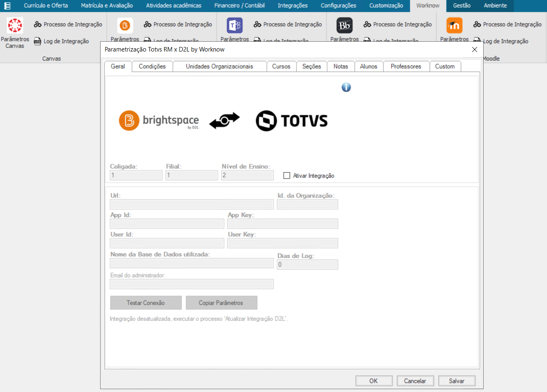The width and height of the screenshot is (547, 392).
Task: Click the Salvar button
Action: [456, 381]
